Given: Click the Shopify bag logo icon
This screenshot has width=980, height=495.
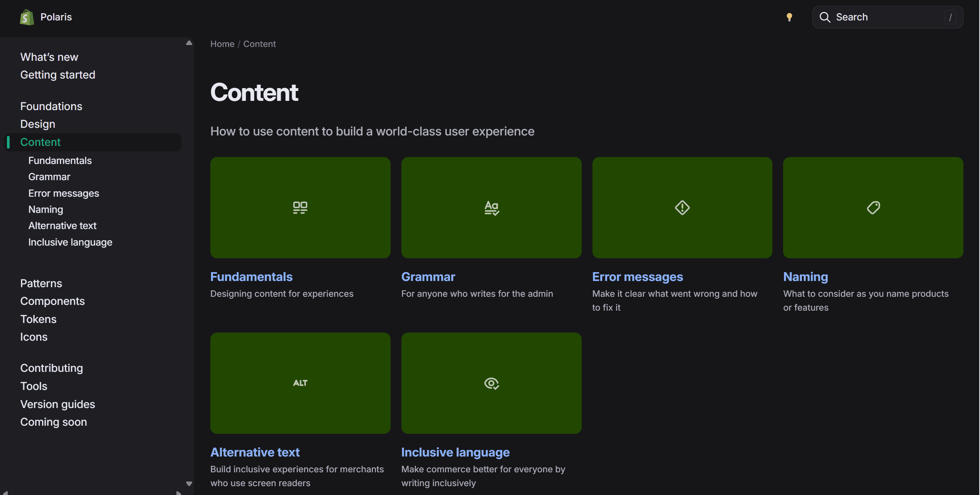Looking at the screenshot, I should (27, 17).
